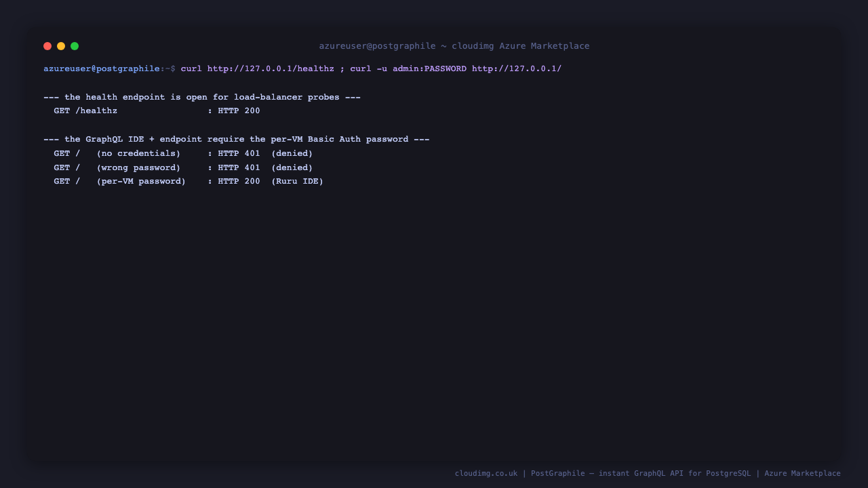Click the command 'curl http://127.0.0.1/healthz'
The height and width of the screenshot is (488, 868).
258,69
